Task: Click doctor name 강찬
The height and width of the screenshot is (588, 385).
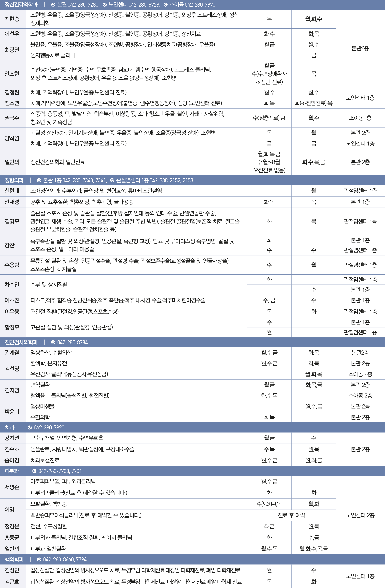Action: 10,245
